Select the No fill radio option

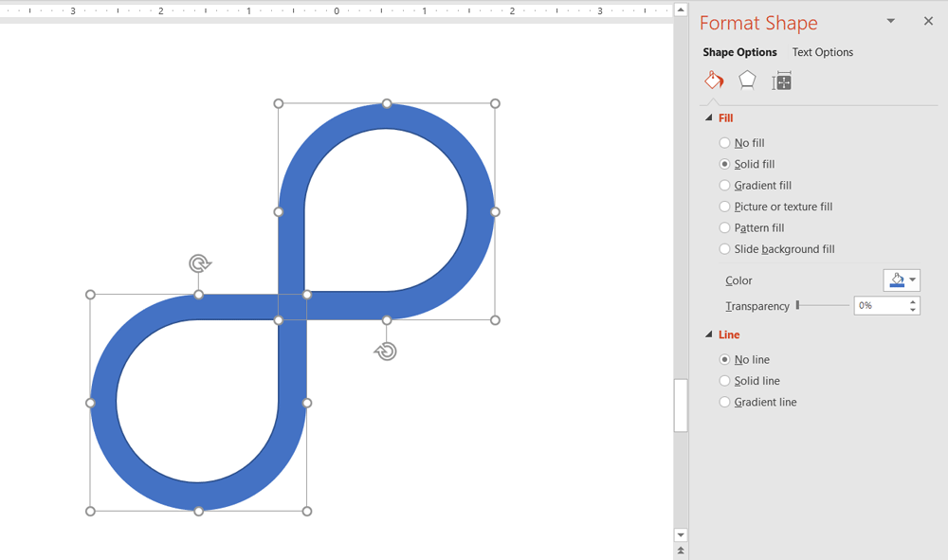tap(725, 143)
